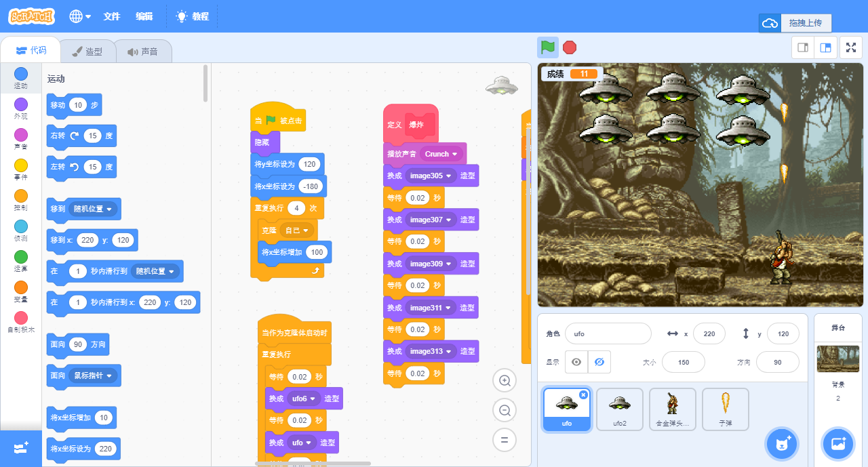Viewport: 868px width, 467px height.
Task: Select the 自制积木 block category
Action: pyautogui.click(x=21, y=322)
